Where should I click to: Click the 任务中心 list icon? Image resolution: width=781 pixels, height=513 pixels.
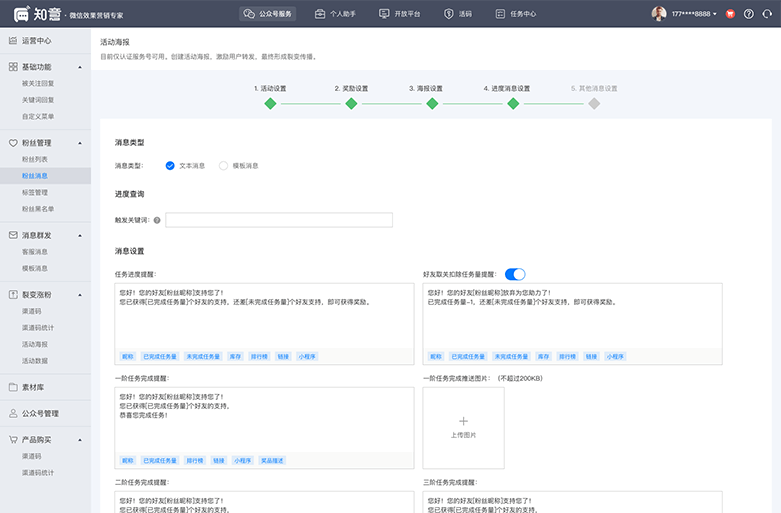(500, 14)
